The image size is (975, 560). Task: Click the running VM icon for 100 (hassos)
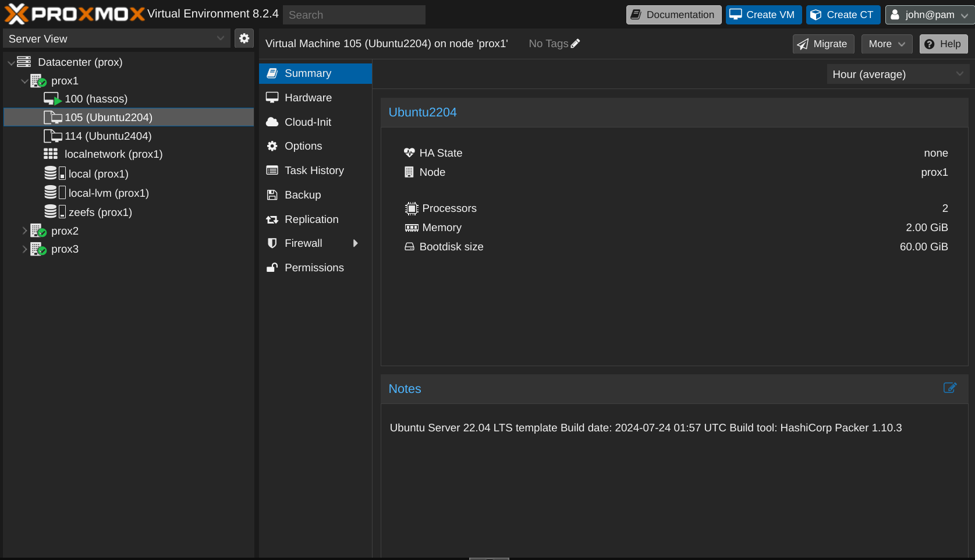tap(52, 99)
